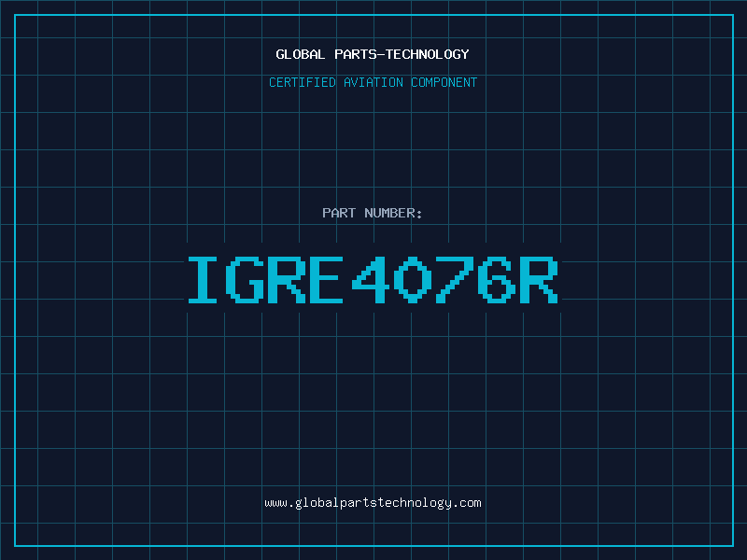Click the word GLOBAL in the header
Viewport: 747px width, 560px height.
point(301,54)
